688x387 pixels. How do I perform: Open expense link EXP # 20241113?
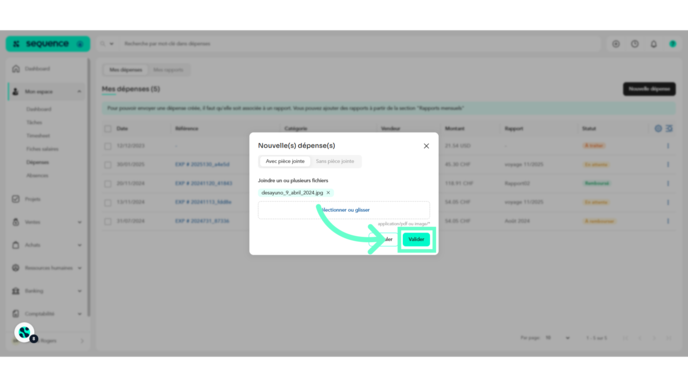tap(203, 202)
